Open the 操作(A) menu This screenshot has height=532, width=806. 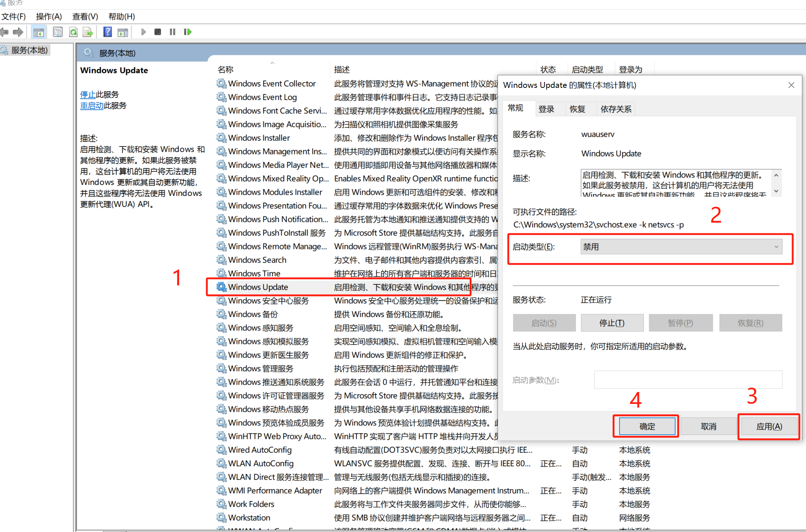49,17
